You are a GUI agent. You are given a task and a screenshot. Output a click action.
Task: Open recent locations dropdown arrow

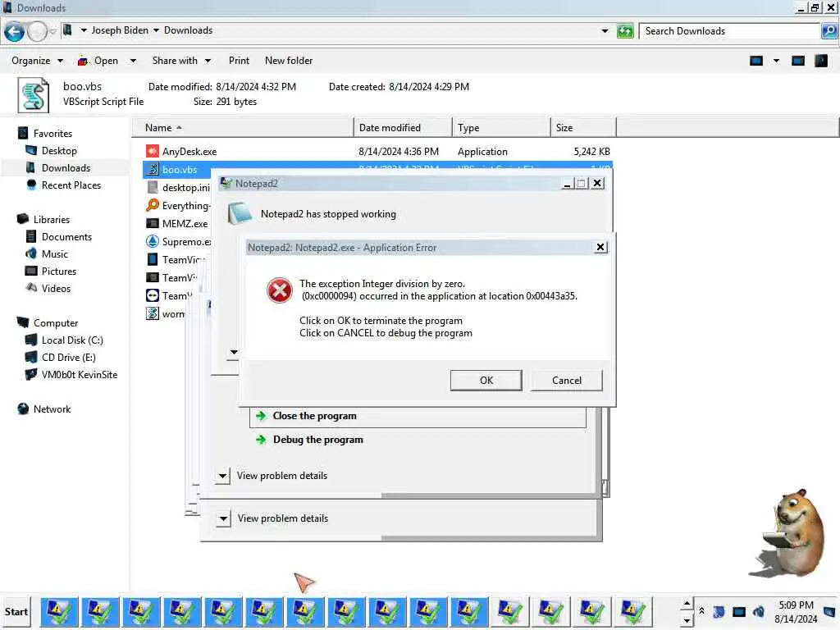click(52, 31)
